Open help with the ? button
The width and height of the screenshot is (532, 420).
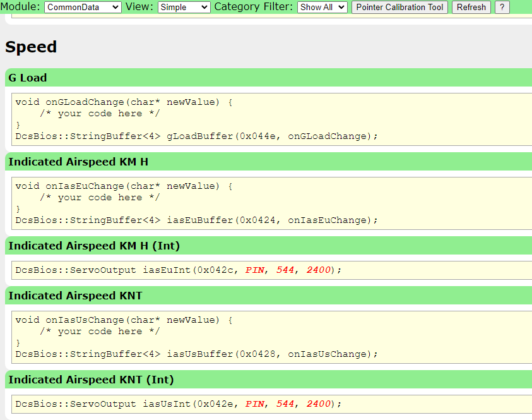502,7
